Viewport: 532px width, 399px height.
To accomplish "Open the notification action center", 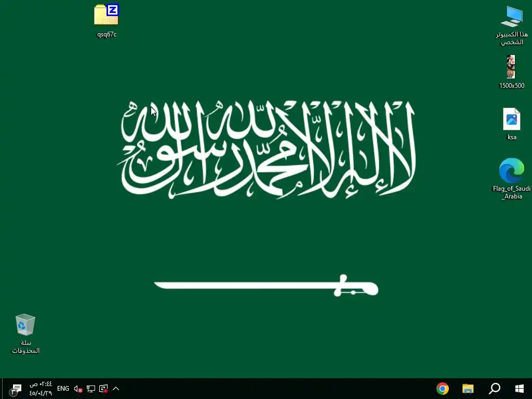I will 16,389.
